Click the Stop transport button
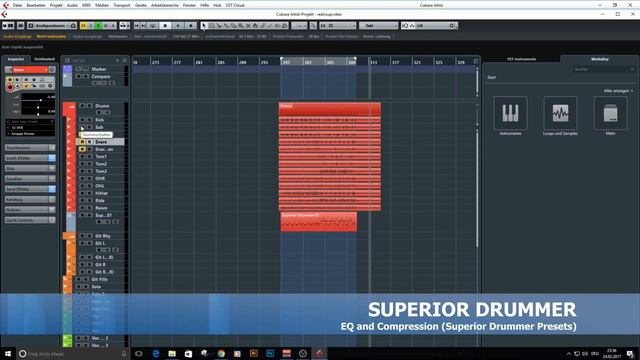640x360 pixels. [165, 26]
